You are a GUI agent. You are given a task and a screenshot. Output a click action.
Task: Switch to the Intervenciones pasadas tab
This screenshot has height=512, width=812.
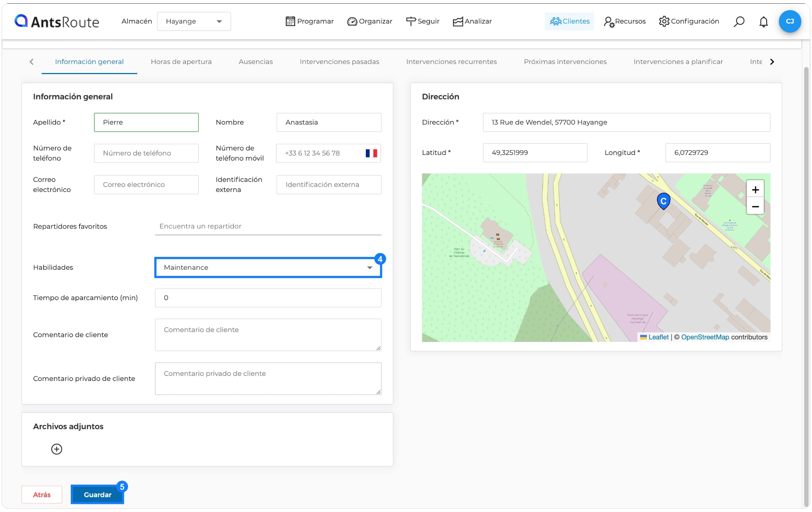click(339, 62)
